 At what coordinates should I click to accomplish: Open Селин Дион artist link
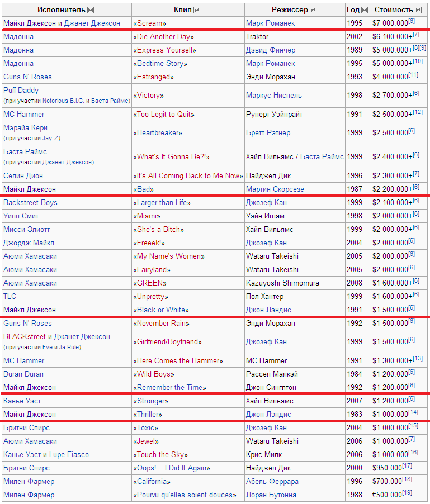pyautogui.click(x=23, y=176)
